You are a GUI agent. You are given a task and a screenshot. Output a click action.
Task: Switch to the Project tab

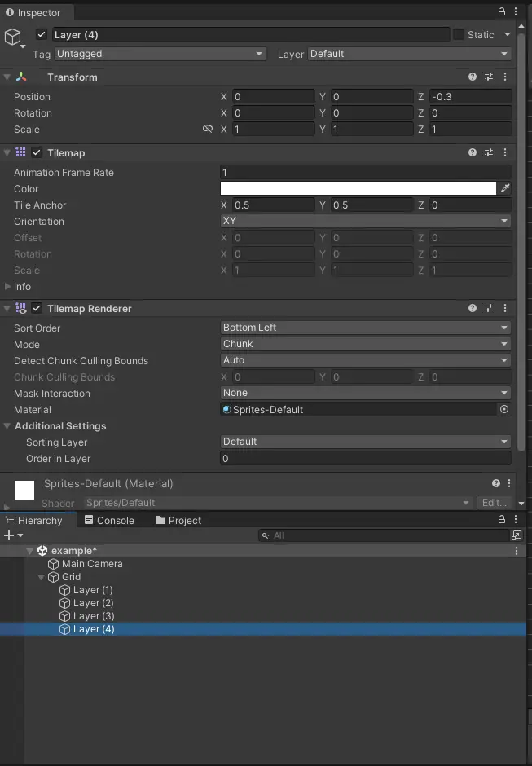click(178, 520)
